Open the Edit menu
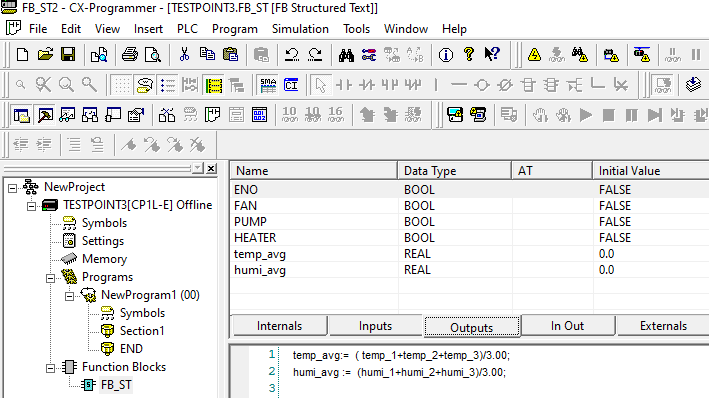 pos(71,29)
